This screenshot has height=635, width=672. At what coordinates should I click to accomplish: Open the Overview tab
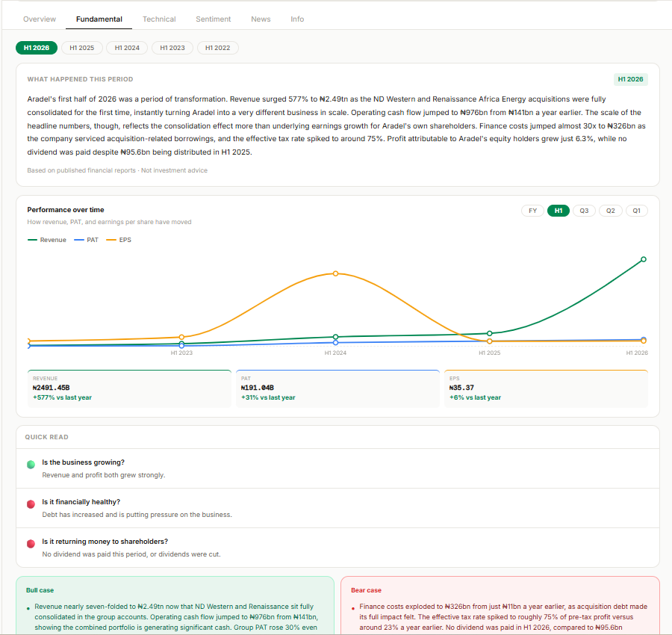(40, 19)
